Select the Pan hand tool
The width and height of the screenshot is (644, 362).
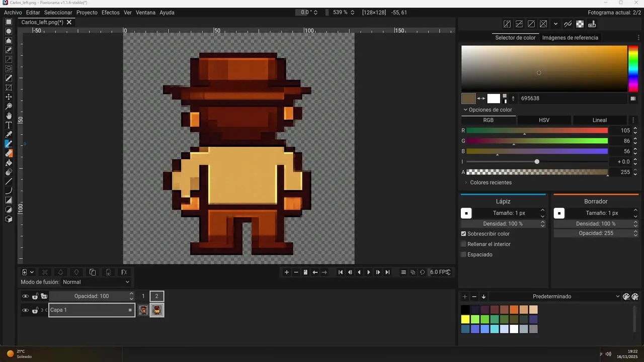[x=9, y=116]
